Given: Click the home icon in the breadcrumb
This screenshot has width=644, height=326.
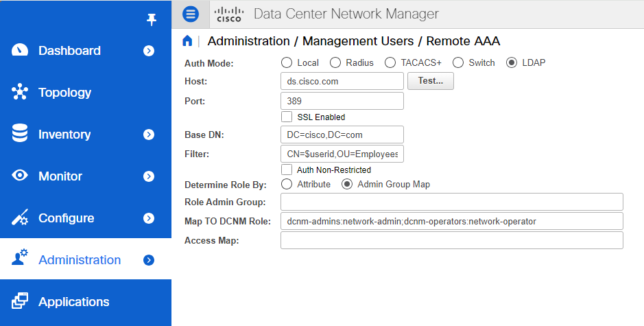Looking at the screenshot, I should (187, 41).
